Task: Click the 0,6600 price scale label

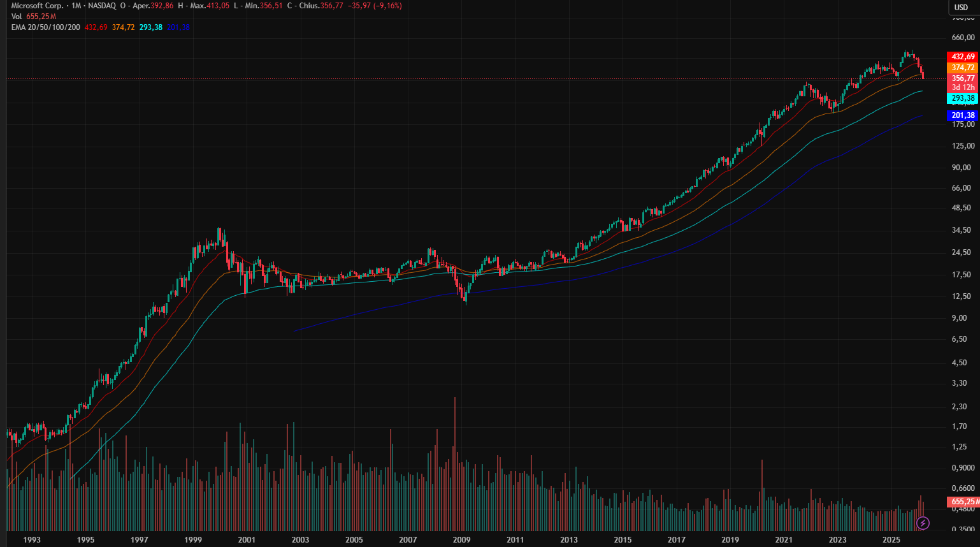Action: [x=963, y=488]
